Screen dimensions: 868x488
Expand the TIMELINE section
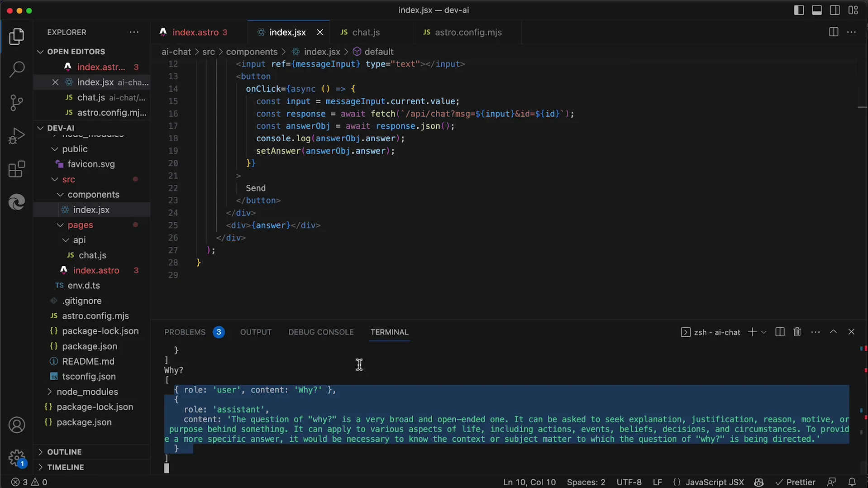[65, 467]
